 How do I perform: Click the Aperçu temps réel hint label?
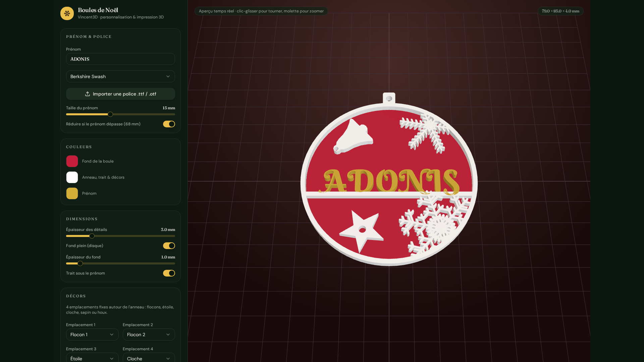point(261,11)
